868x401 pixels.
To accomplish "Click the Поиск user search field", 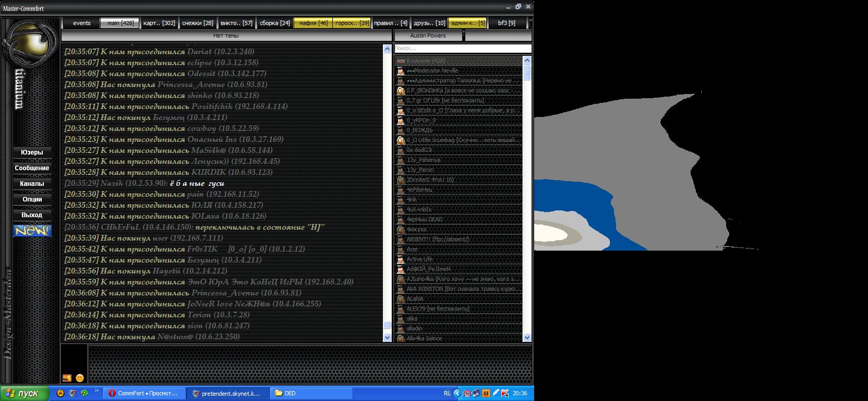I will [x=462, y=48].
